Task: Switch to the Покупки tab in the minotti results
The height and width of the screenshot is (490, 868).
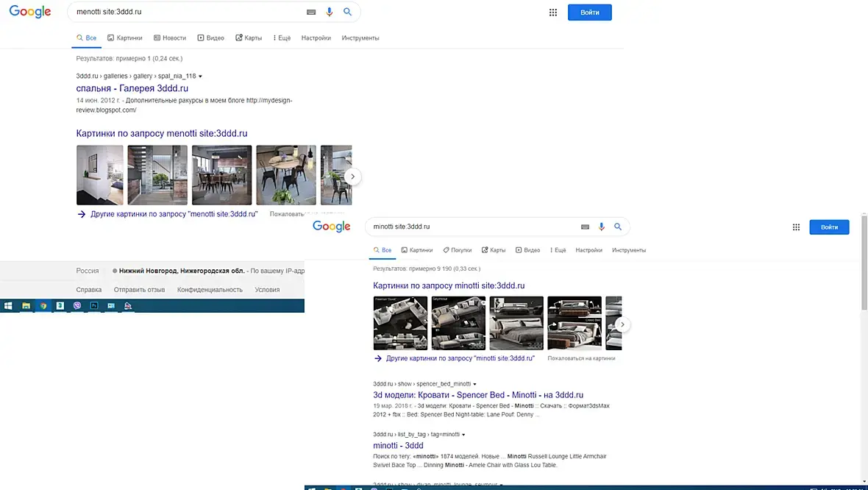Action: point(458,250)
